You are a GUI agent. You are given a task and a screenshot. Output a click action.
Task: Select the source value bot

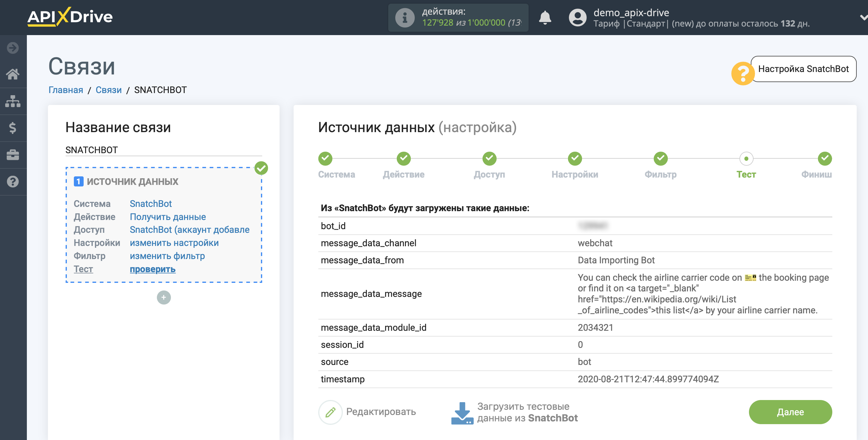584,362
